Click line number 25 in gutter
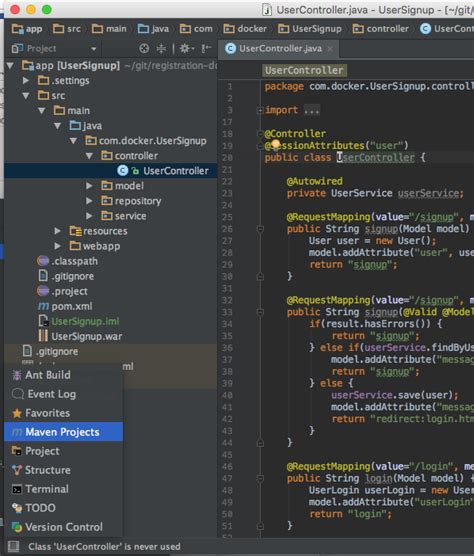The height and width of the screenshot is (556, 474). (227, 217)
